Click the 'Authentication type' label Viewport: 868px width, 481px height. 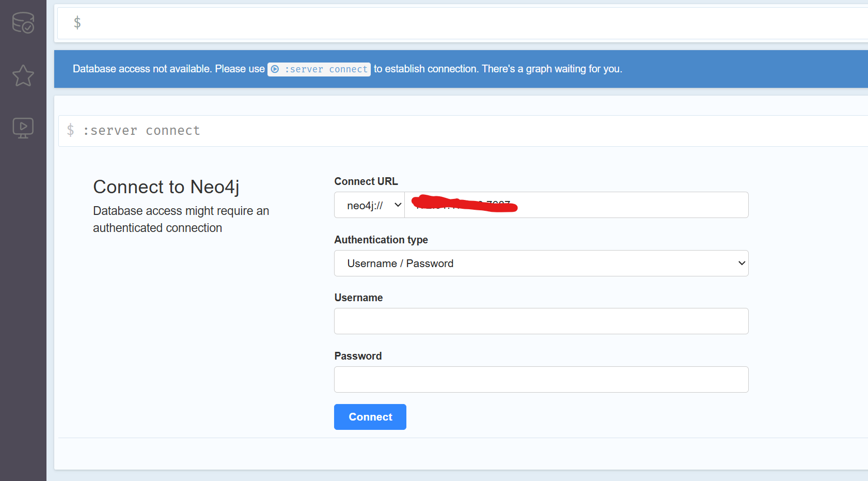(381, 240)
